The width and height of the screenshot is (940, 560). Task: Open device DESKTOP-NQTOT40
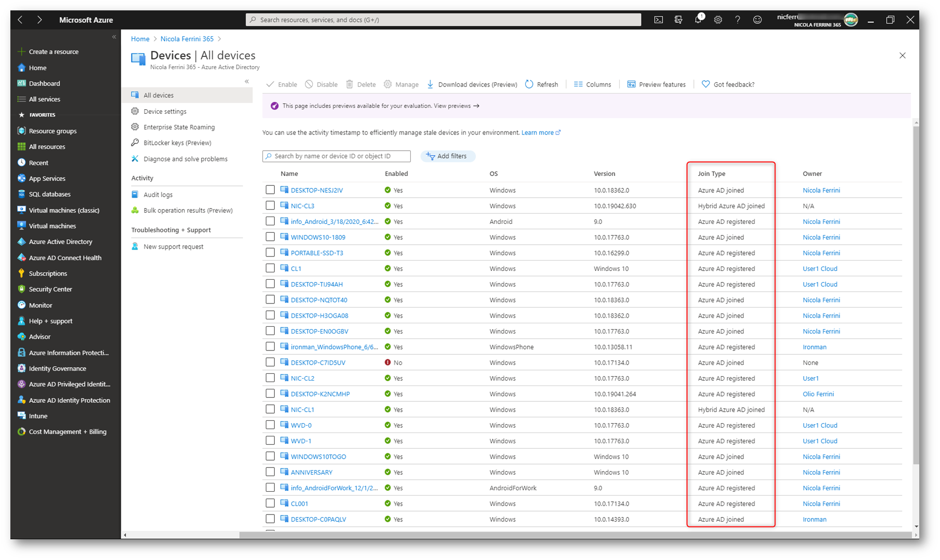point(319,300)
